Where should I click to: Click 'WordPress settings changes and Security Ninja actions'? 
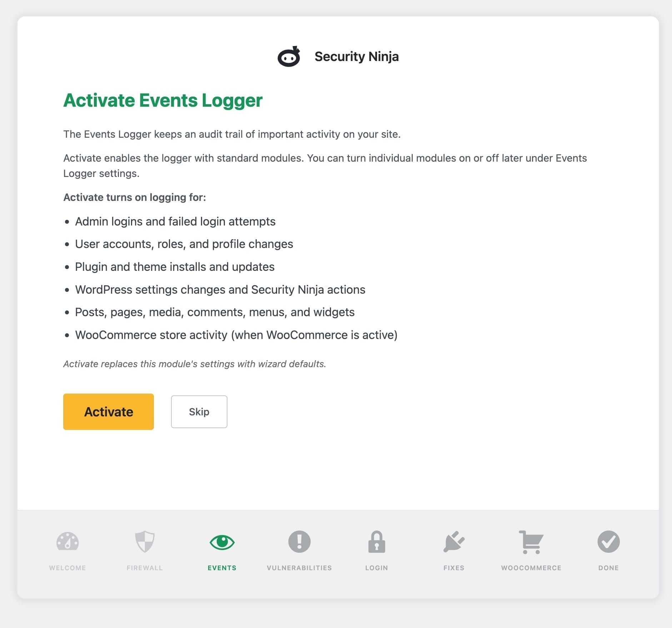point(220,290)
